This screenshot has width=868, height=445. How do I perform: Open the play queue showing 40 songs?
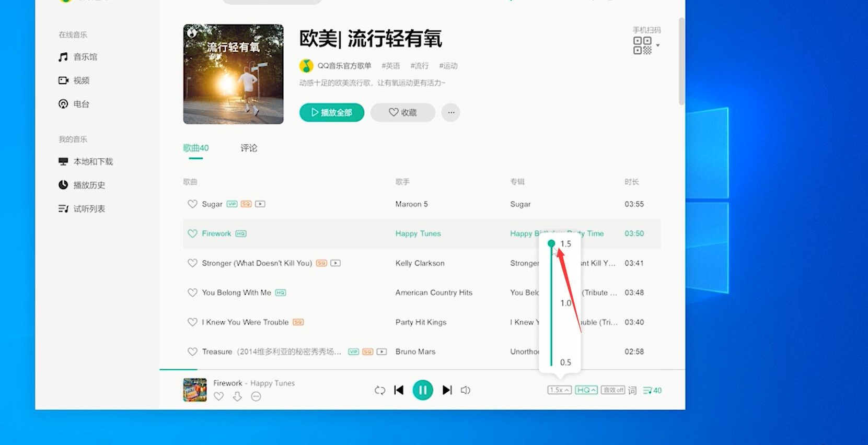[652, 390]
